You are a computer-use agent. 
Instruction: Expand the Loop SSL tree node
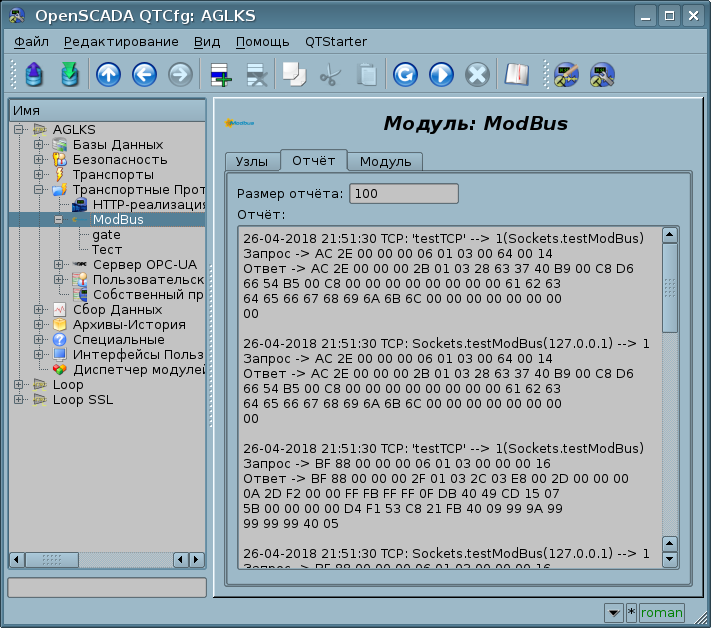click(x=19, y=400)
